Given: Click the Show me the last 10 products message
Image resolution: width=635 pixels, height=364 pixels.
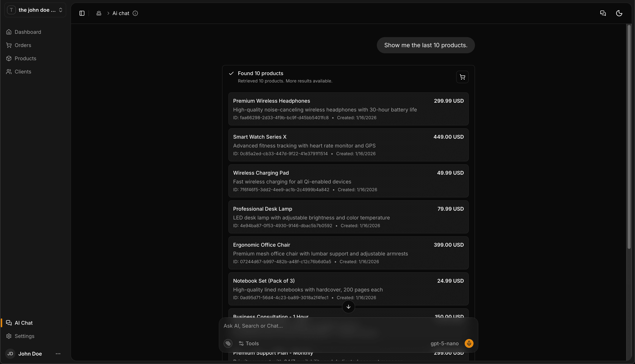Looking at the screenshot, I should tap(426, 45).
